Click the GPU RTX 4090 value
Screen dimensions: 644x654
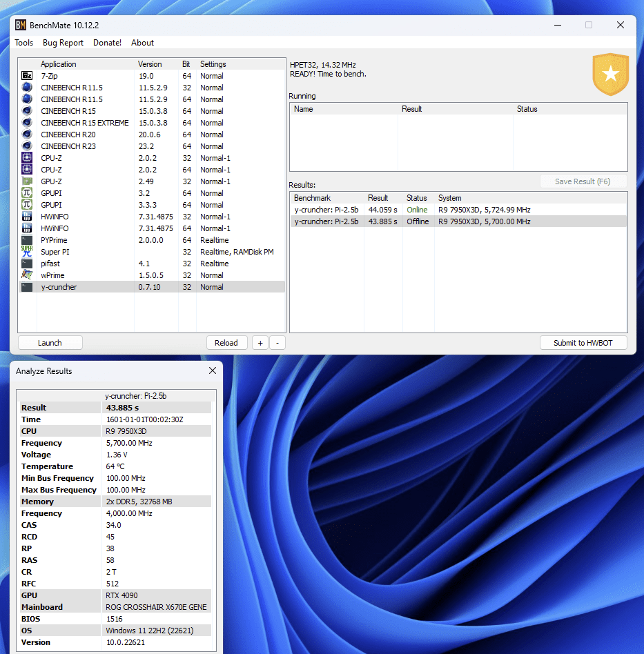point(121,595)
